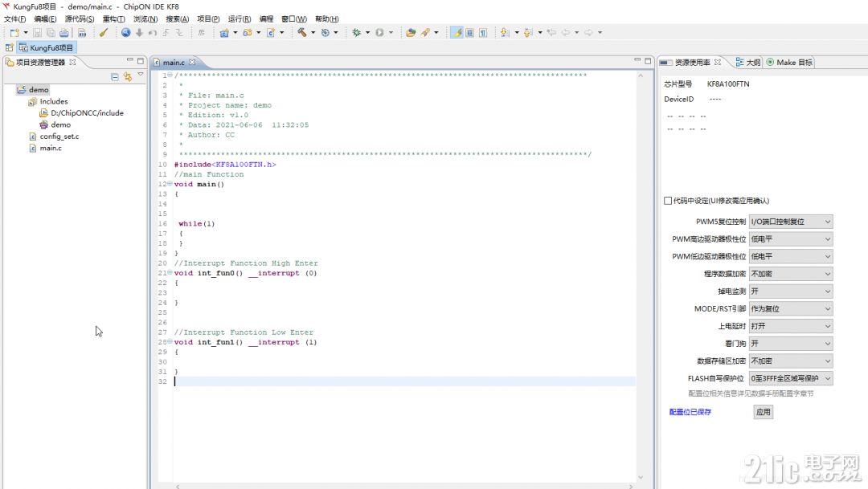Click the open perspective icon
The image size is (868, 489).
click(10, 47)
